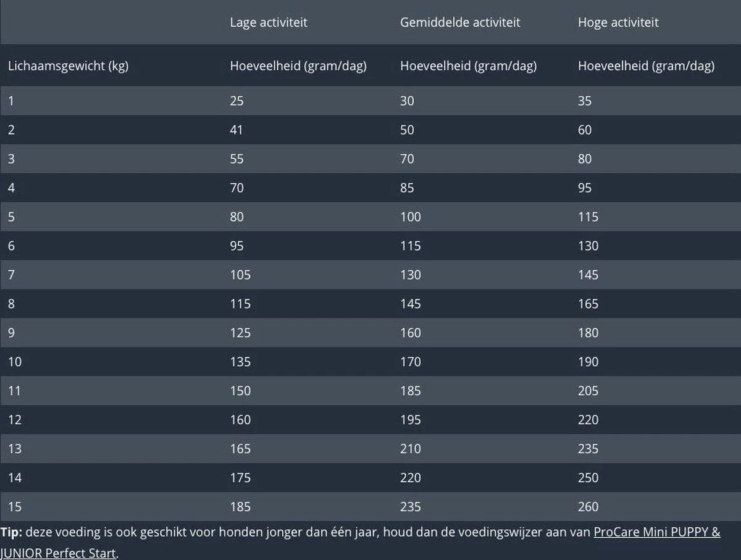The height and width of the screenshot is (560, 741).
Task: Select the average-activity value 100 for 5 kg
Action: (411, 217)
